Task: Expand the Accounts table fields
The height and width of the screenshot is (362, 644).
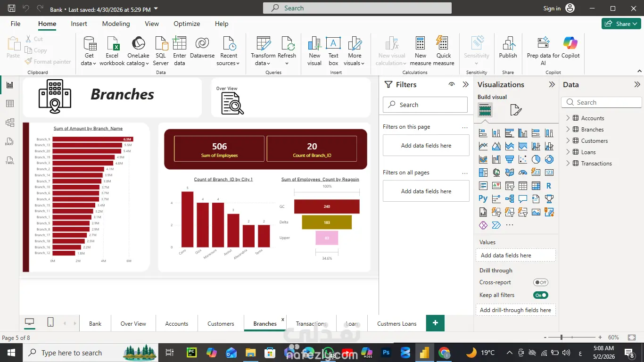Action: click(x=568, y=118)
